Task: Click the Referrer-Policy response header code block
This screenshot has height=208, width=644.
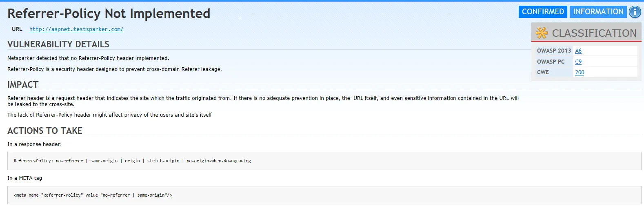Action: 324,161
